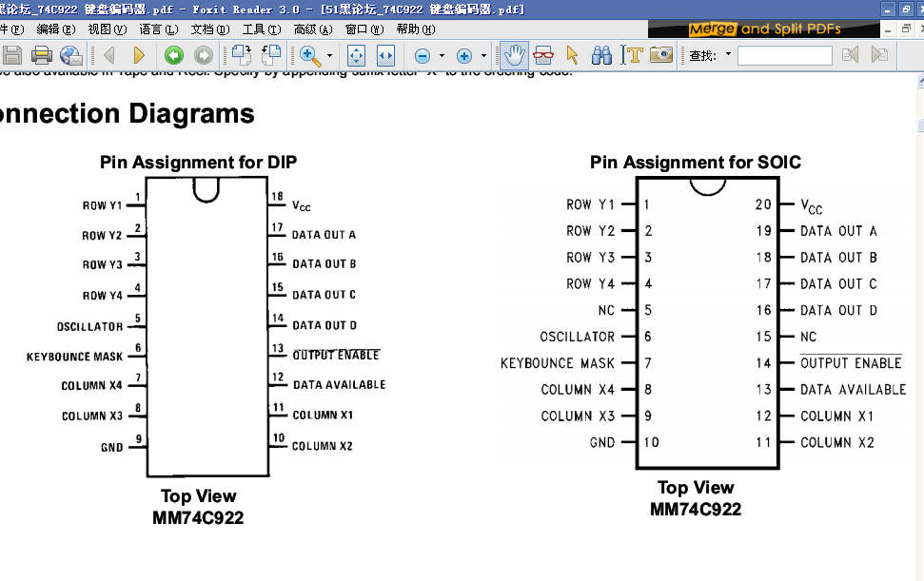Open the 工具(T) menu
Viewport: 924px width, 581px height.
click(x=262, y=29)
